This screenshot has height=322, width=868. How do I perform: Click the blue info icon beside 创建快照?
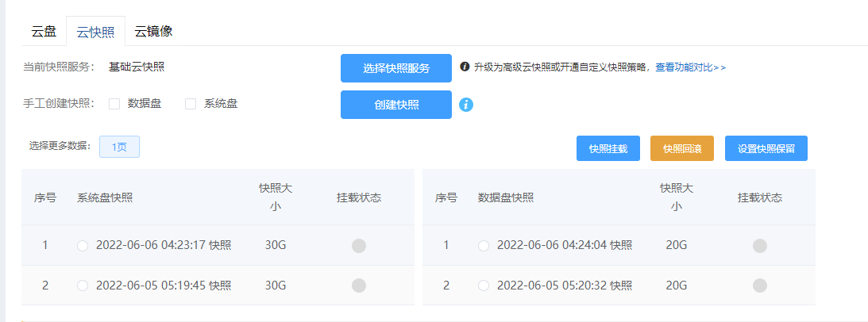[x=467, y=105]
